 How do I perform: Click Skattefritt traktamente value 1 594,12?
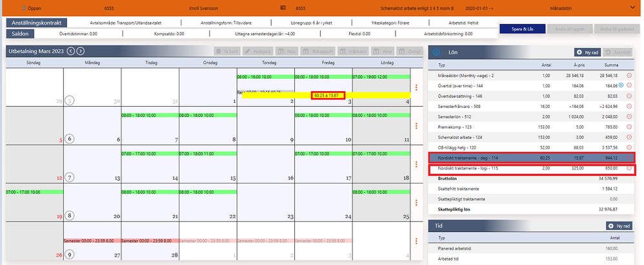click(x=609, y=189)
